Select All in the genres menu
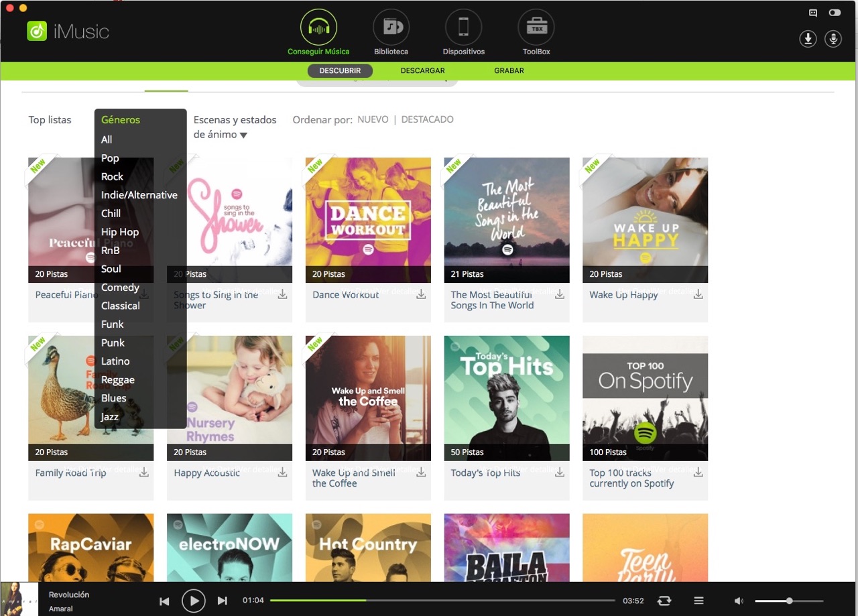The width and height of the screenshot is (858, 616). pyautogui.click(x=107, y=139)
